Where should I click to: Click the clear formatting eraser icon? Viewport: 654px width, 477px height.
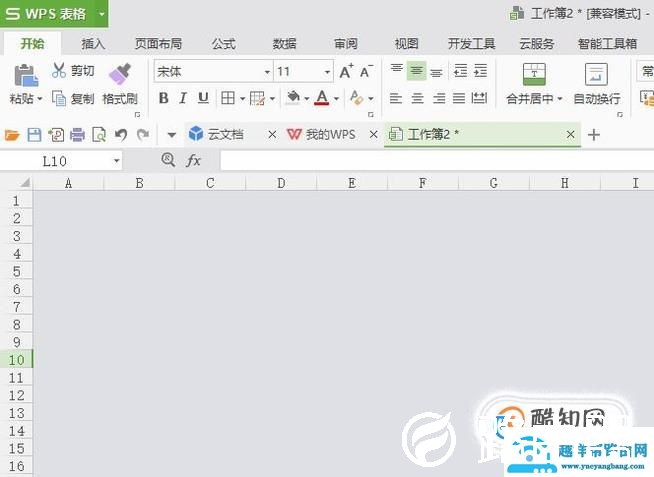tap(356, 98)
